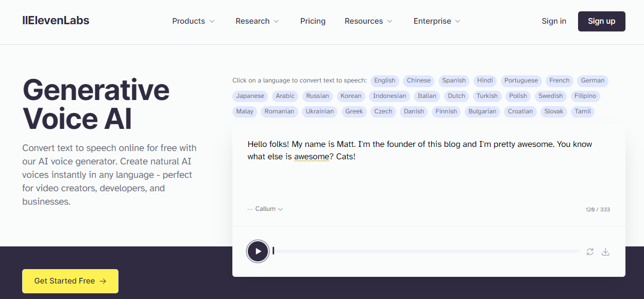Pick the Korean language chip

(x=351, y=96)
